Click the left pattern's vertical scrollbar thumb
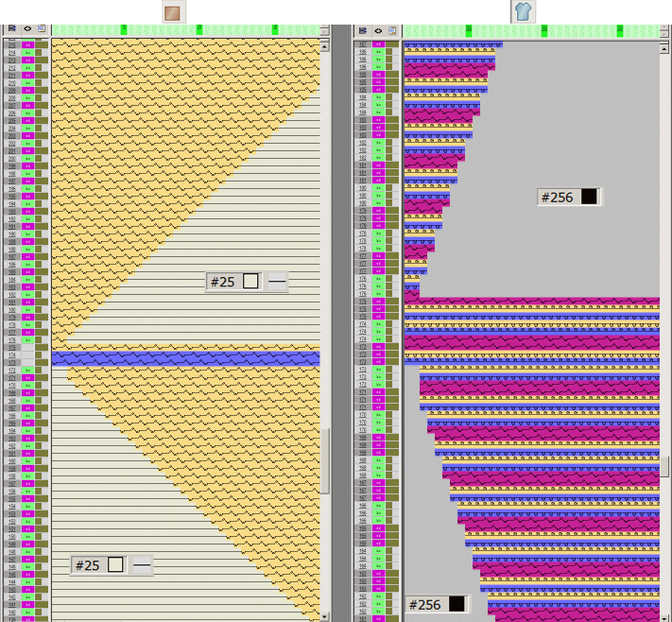 pos(326,459)
